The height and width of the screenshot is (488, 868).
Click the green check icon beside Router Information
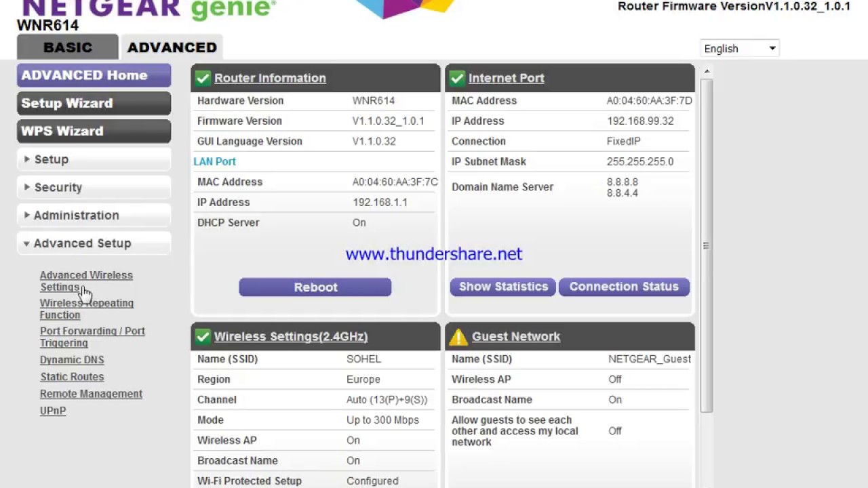(x=203, y=78)
